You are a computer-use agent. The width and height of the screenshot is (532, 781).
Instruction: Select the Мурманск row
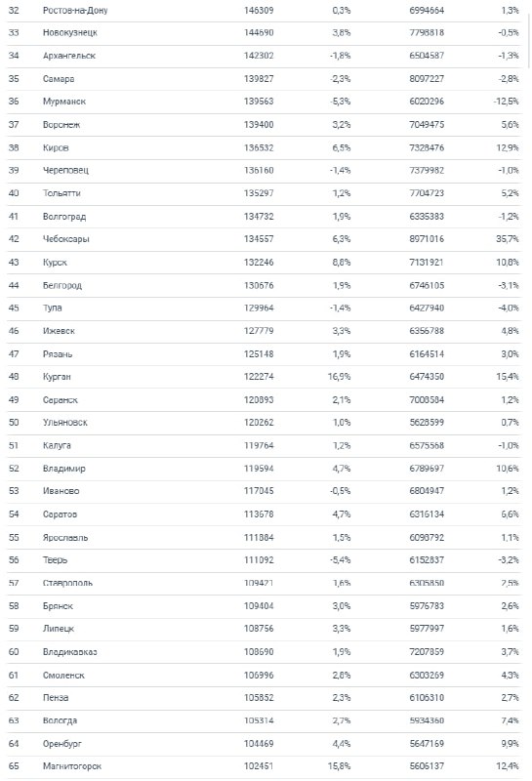(264, 102)
